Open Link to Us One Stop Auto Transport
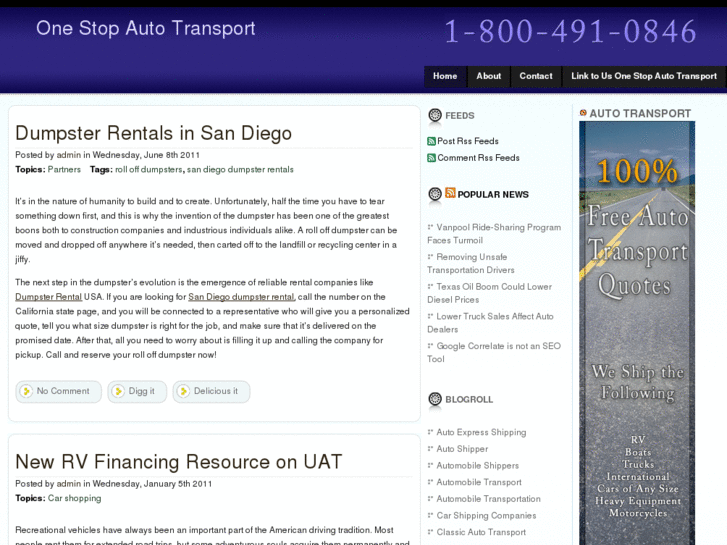727x545 pixels. pyautogui.click(x=644, y=76)
